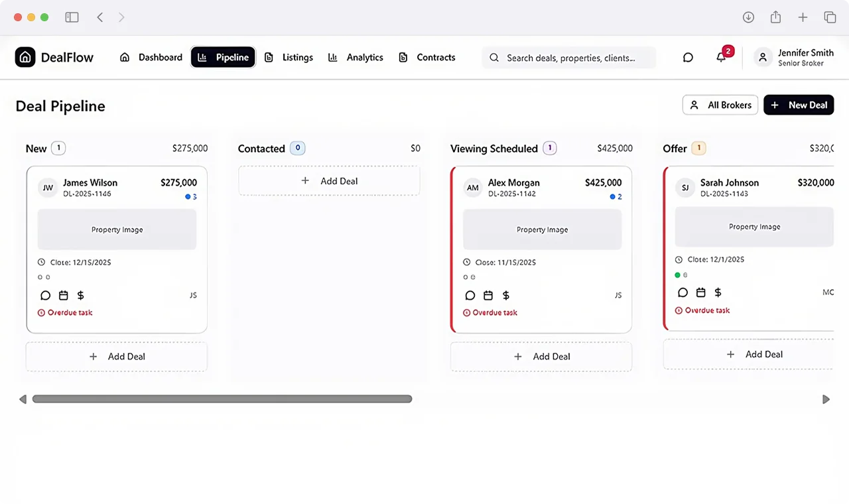Open the messages chat bubble in header
The width and height of the screenshot is (849, 504).
click(x=688, y=58)
